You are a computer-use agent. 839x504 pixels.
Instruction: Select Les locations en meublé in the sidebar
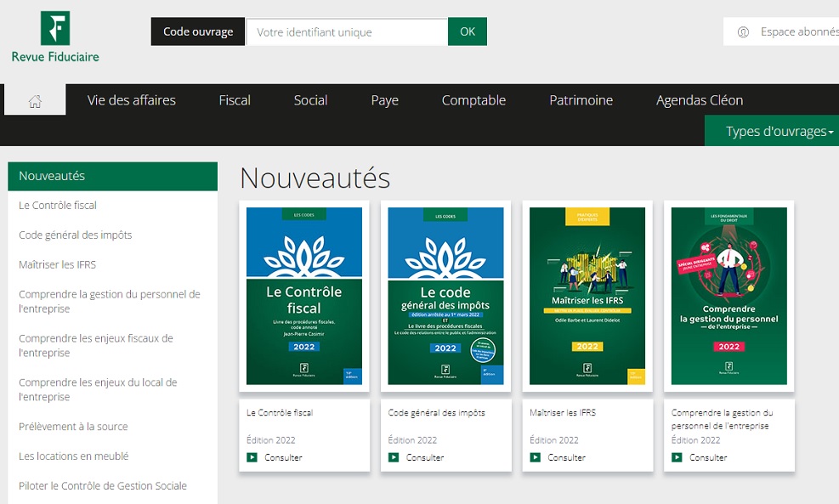(x=74, y=456)
